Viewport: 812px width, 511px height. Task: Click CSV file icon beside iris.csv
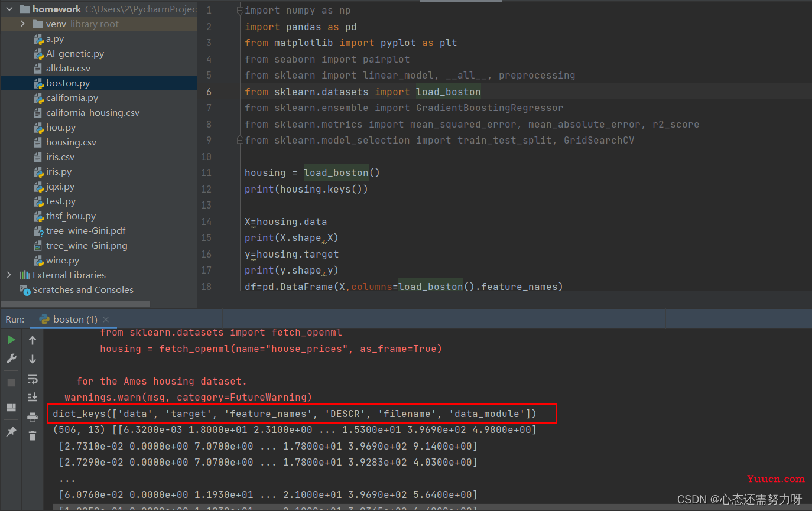pyautogui.click(x=38, y=157)
